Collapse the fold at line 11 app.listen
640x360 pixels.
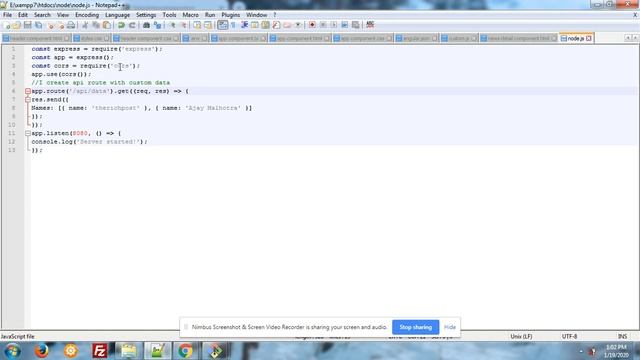click(x=28, y=133)
